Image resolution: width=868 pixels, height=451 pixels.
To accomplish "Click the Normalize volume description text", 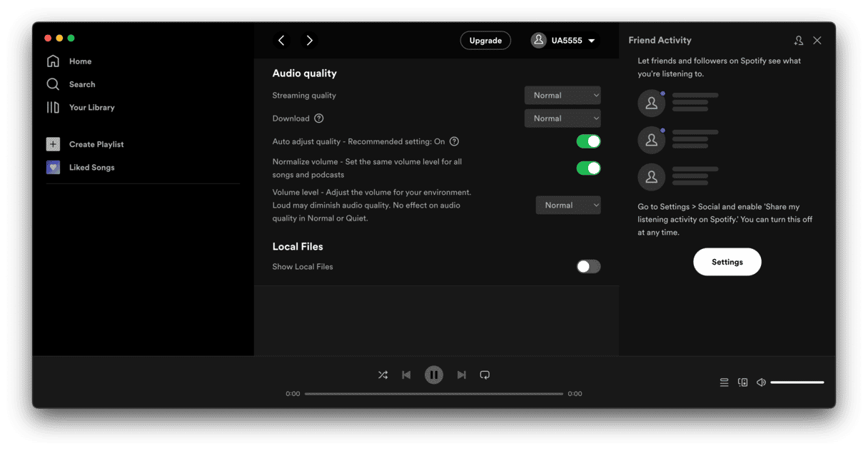I will coord(367,168).
